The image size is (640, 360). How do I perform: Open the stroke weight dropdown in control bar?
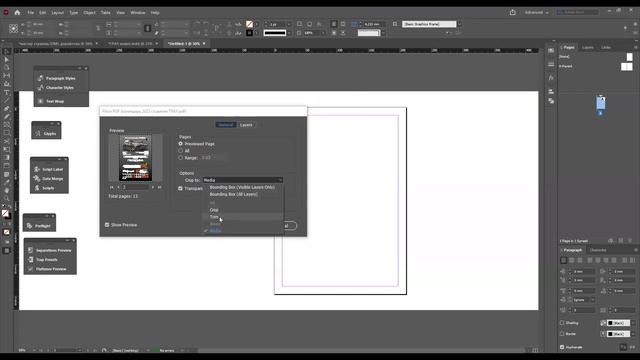click(x=289, y=24)
